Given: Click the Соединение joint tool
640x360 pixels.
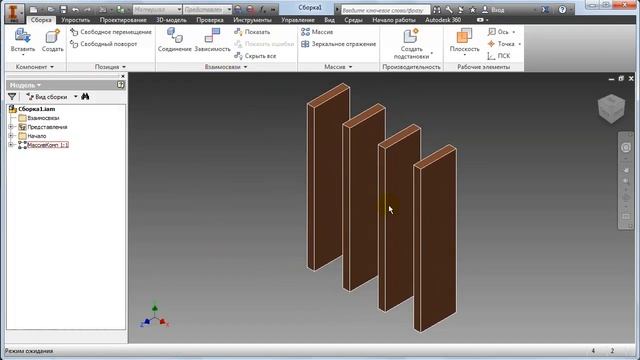Looking at the screenshot, I should pos(175,40).
